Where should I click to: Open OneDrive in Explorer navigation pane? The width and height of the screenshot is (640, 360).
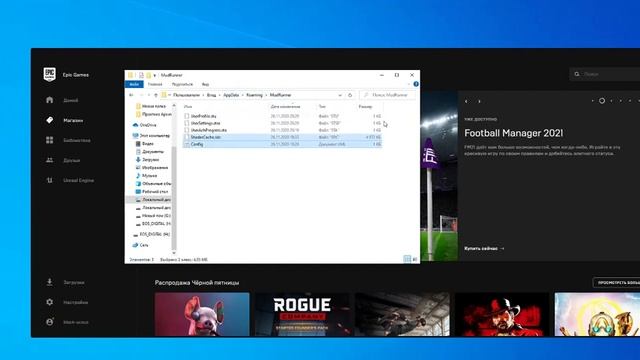pos(144,125)
